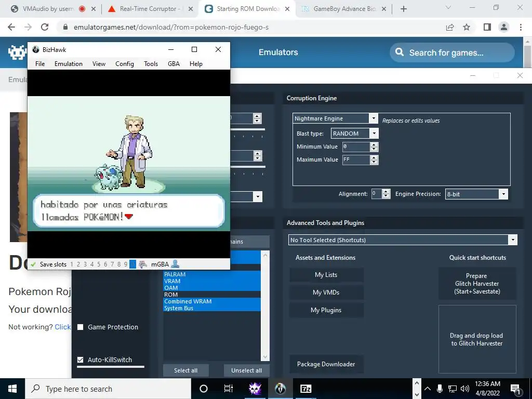This screenshot has height=399, width=532.
Task: Click the BizHawk app icon in title bar
Action: 36,49
